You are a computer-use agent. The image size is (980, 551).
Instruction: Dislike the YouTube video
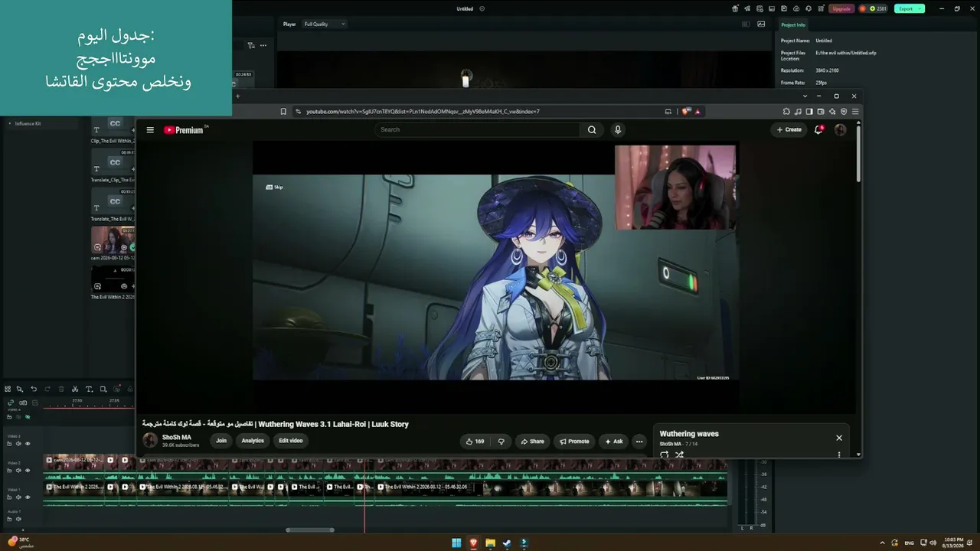501,441
